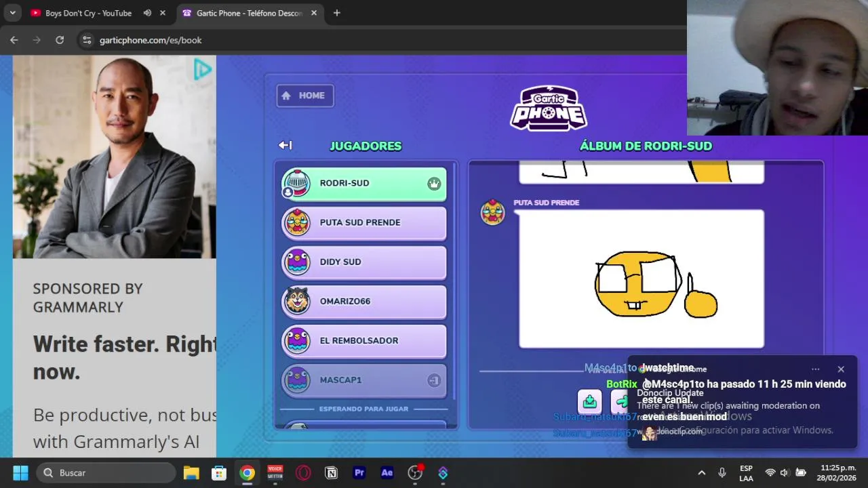Open Adobe After Effects from the taskbar
The image size is (868, 488).
(387, 472)
